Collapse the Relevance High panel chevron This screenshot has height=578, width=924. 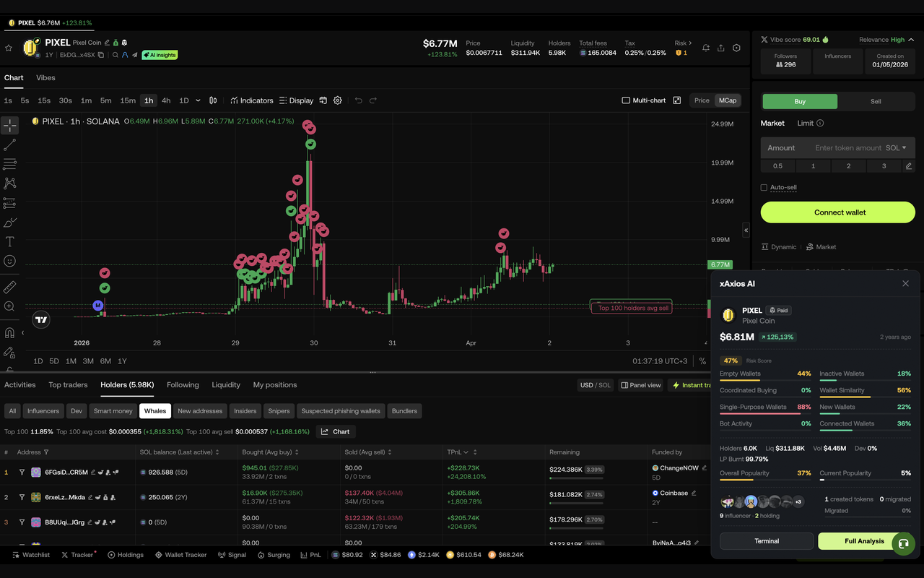pos(911,40)
